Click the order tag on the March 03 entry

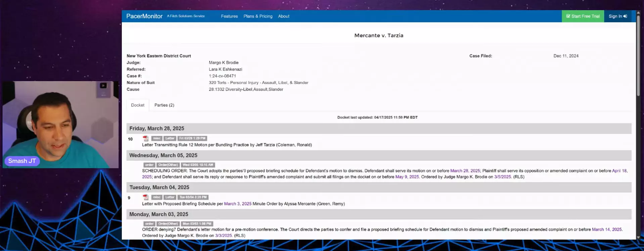click(149, 223)
